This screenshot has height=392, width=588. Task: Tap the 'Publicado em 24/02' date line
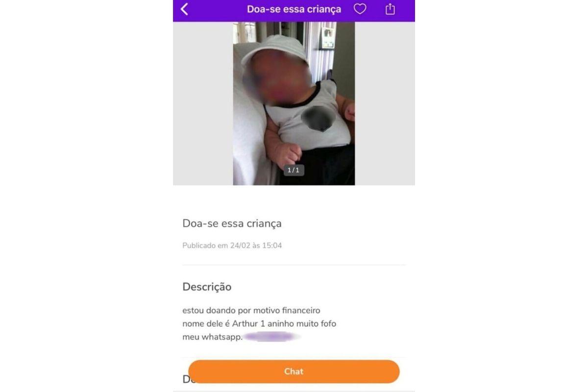pos(232,245)
